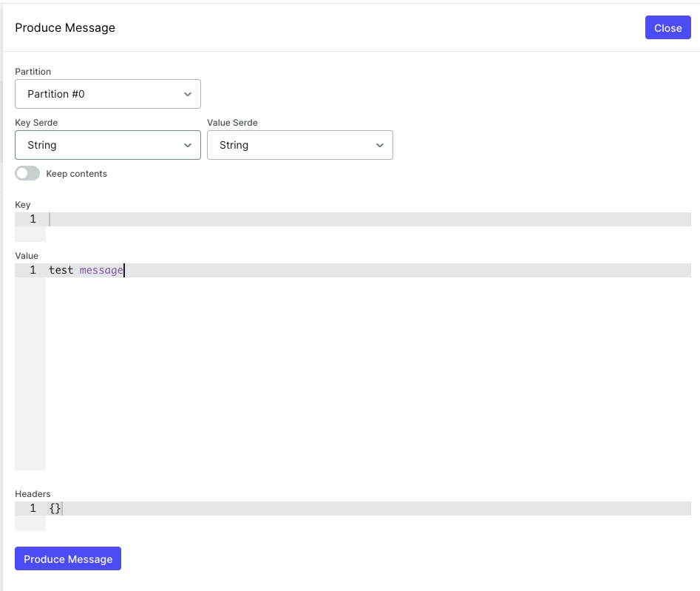Focus the Key editor field
The height and width of the screenshot is (591, 700).
click(x=353, y=227)
